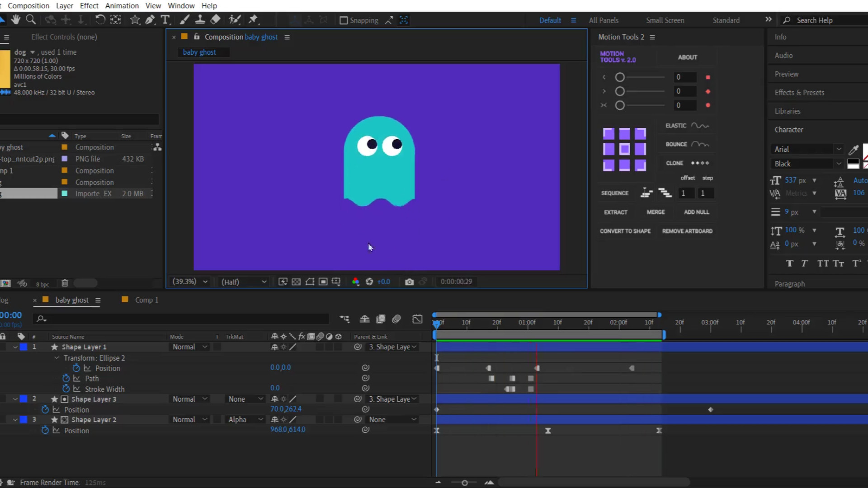
Task: Select the Zoom tool in toolbar
Action: (31, 19)
